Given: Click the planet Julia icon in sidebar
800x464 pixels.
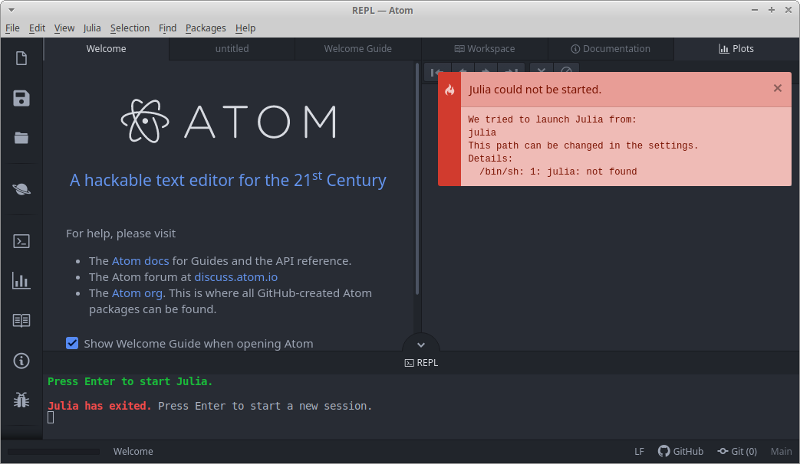Looking at the screenshot, I should tap(21, 189).
